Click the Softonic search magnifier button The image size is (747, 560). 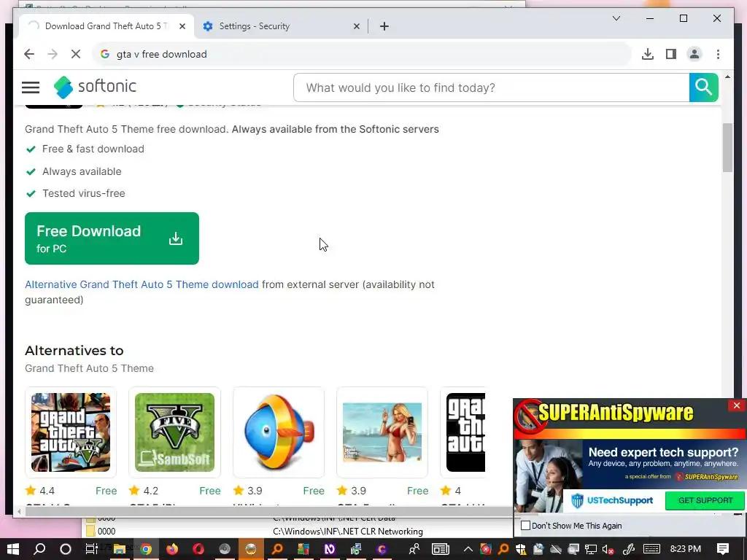pos(703,87)
